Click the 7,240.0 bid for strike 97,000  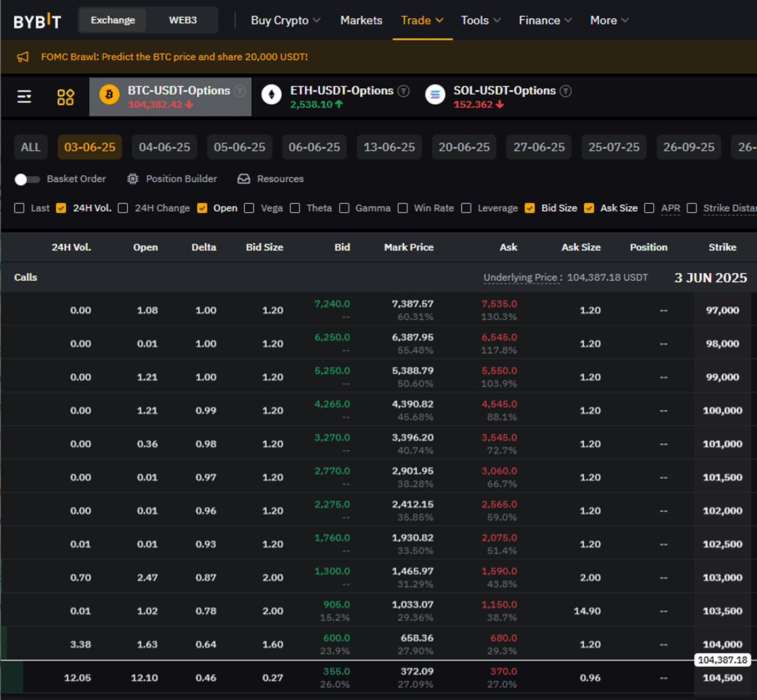click(332, 304)
